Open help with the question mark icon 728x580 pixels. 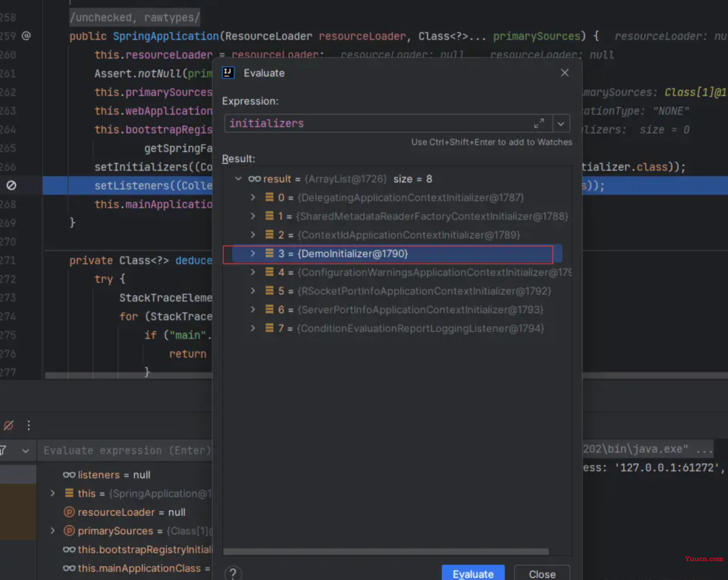(233, 573)
